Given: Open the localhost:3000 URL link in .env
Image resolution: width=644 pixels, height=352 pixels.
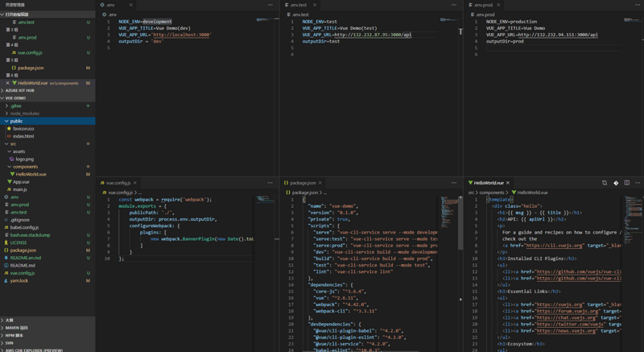Looking at the screenshot, I should coord(183,35).
